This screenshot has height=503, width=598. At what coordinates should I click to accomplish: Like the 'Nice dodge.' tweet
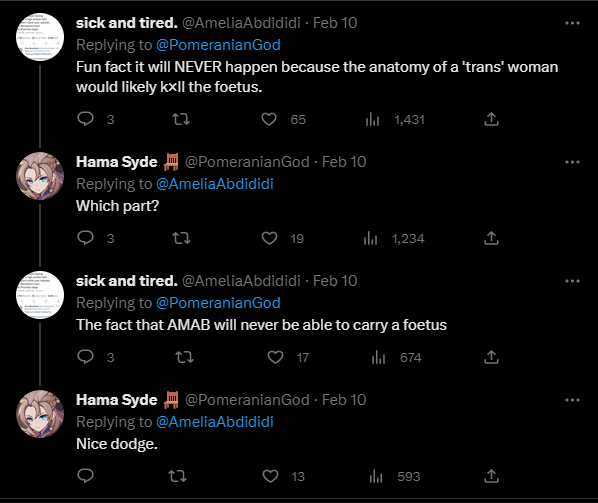(270, 476)
